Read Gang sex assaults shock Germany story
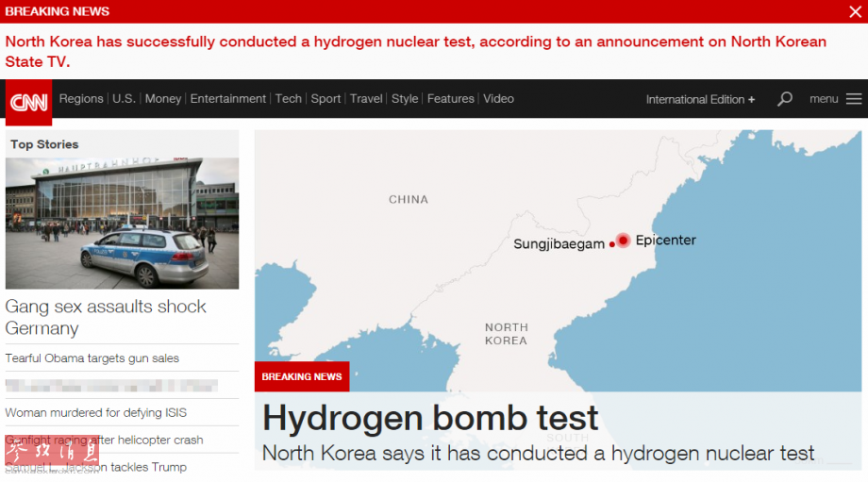This screenshot has width=868, height=482. click(106, 317)
